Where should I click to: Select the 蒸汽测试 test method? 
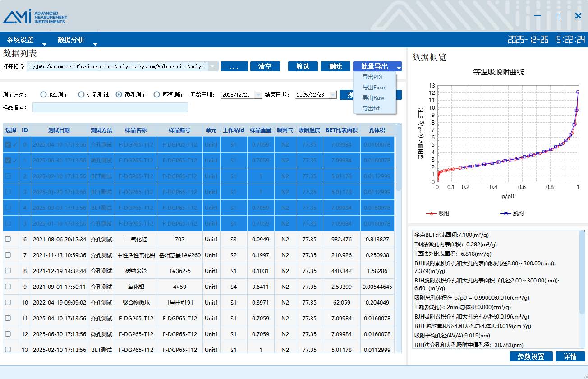point(157,95)
